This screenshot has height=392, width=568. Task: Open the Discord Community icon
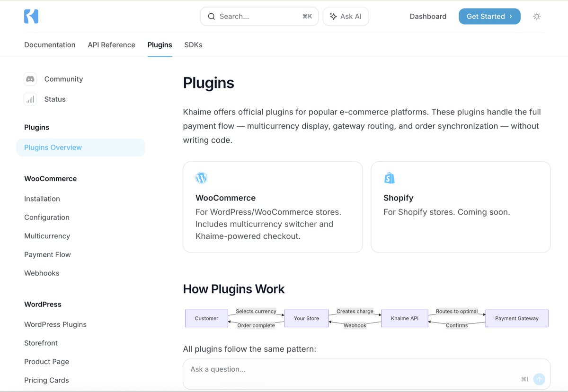pyautogui.click(x=30, y=79)
